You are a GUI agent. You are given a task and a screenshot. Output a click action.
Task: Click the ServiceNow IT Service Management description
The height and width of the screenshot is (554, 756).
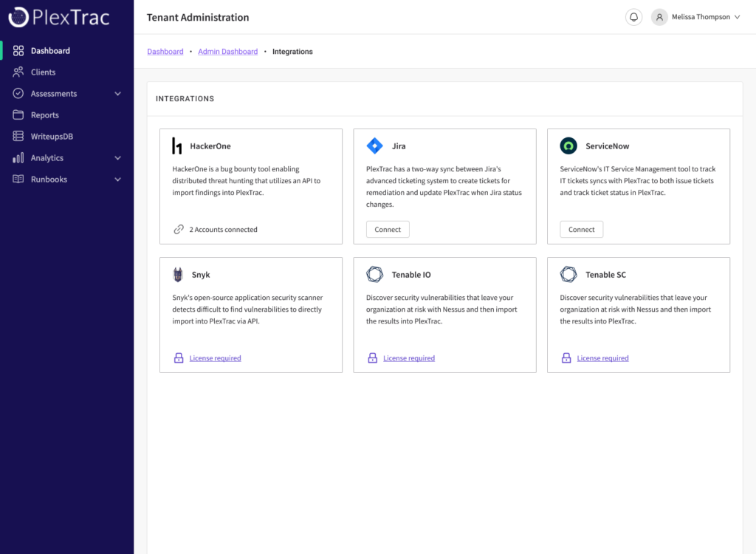(x=637, y=181)
